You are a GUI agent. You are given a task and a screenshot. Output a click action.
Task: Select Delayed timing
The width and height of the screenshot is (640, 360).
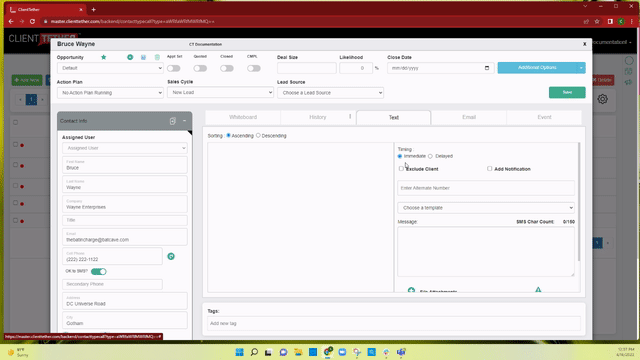(430, 156)
